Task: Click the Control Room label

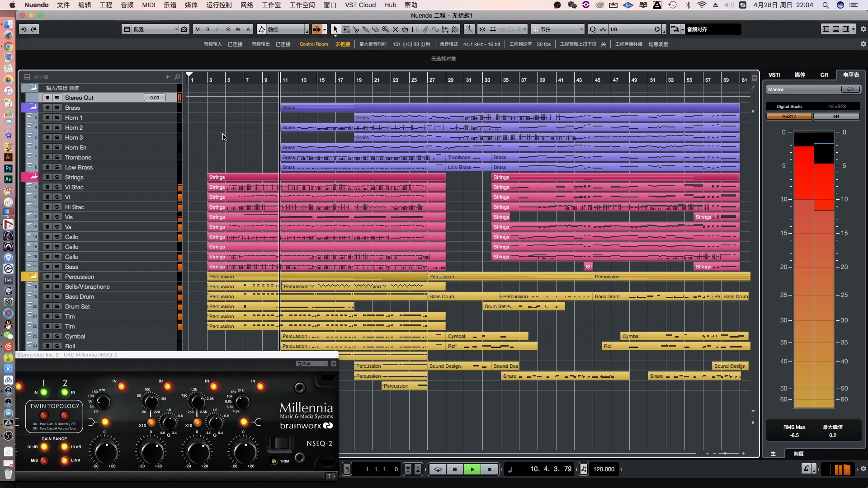Action: [313, 44]
